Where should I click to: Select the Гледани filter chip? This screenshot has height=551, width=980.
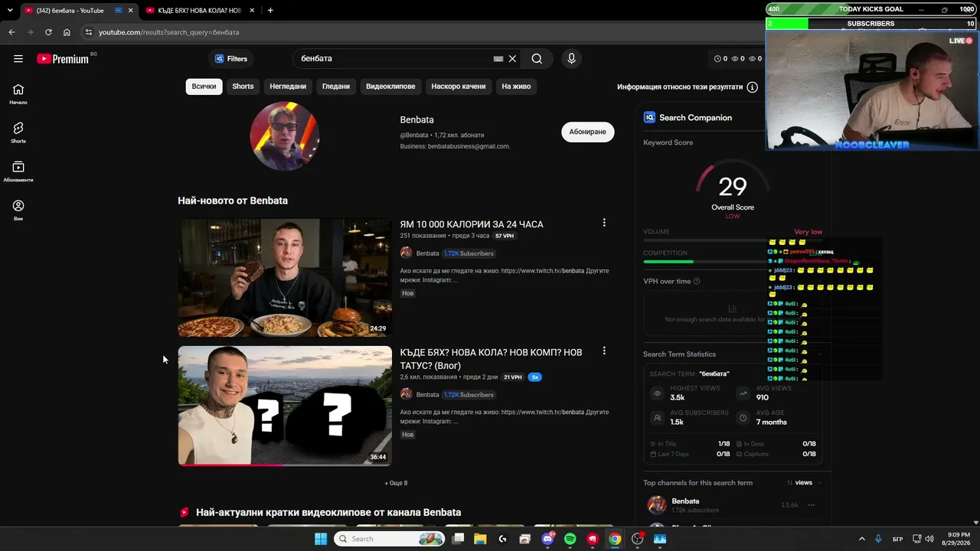(x=336, y=86)
